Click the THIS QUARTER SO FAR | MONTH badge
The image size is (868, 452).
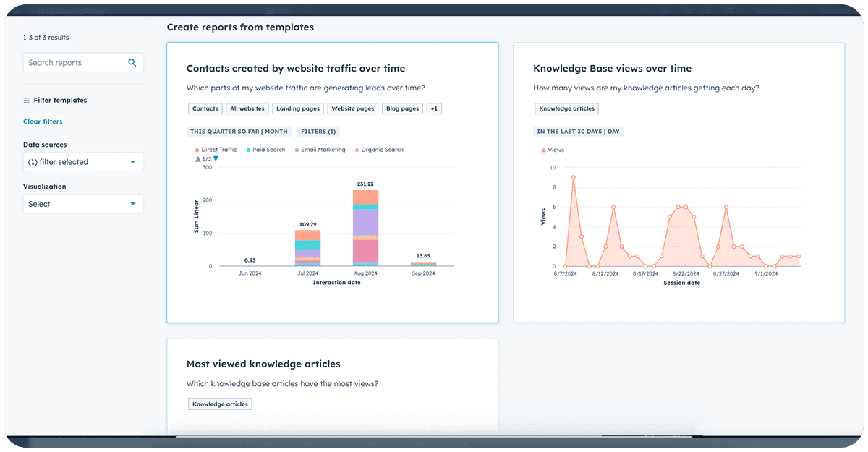coord(239,132)
